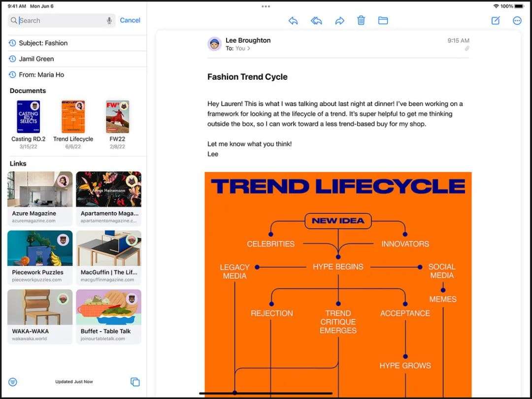Open the WAKA-WAKA link card
This screenshot has width=532, height=399.
[x=40, y=317]
